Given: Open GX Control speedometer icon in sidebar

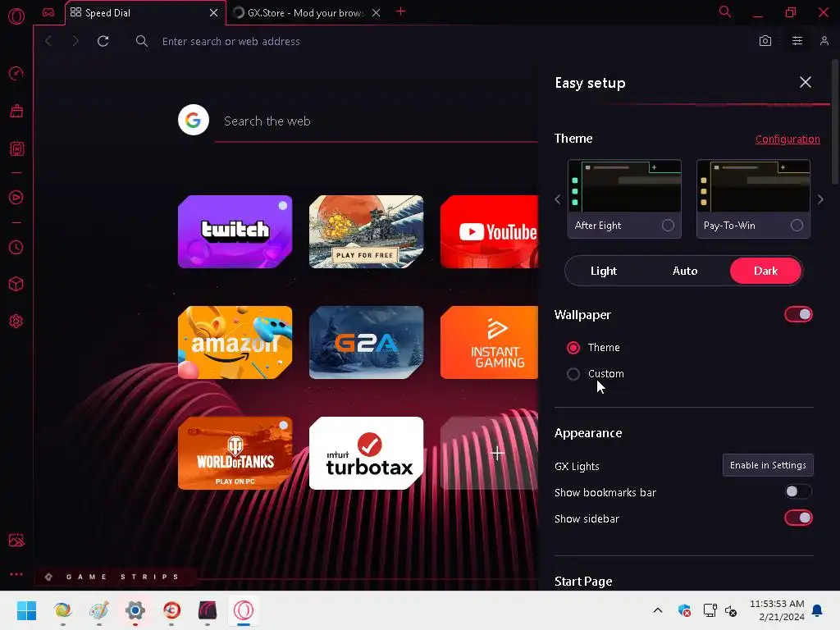Looking at the screenshot, I should click(x=16, y=73).
